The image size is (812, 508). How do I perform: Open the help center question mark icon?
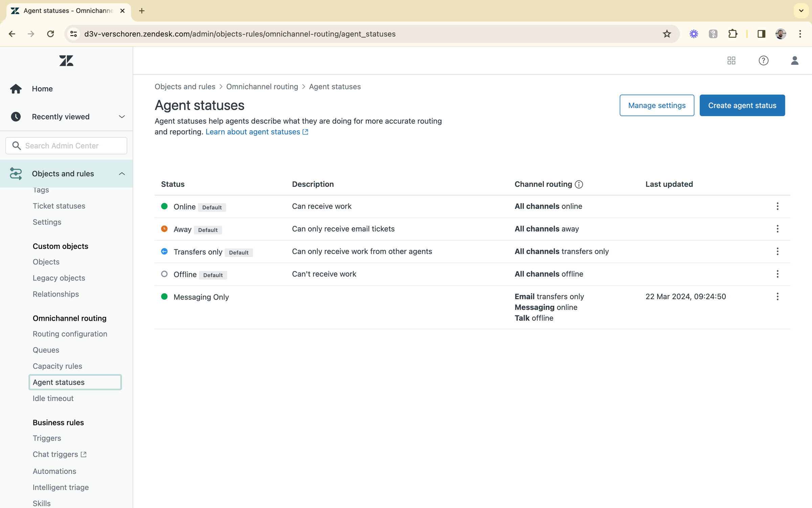763,61
